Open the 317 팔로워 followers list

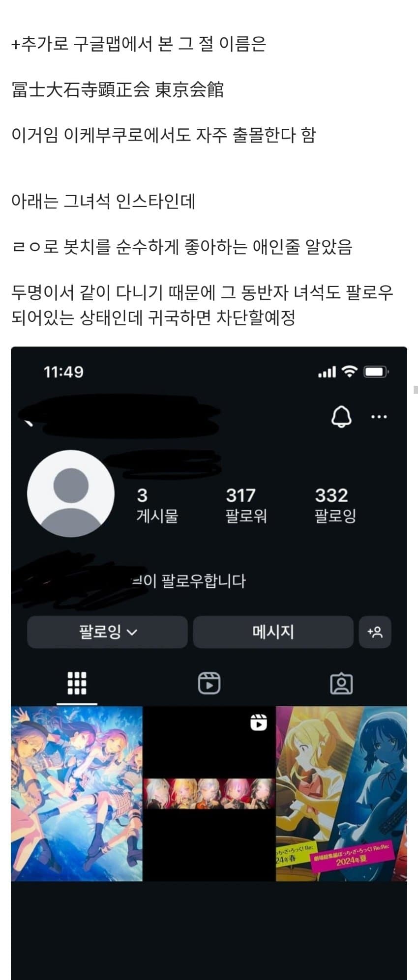click(245, 505)
